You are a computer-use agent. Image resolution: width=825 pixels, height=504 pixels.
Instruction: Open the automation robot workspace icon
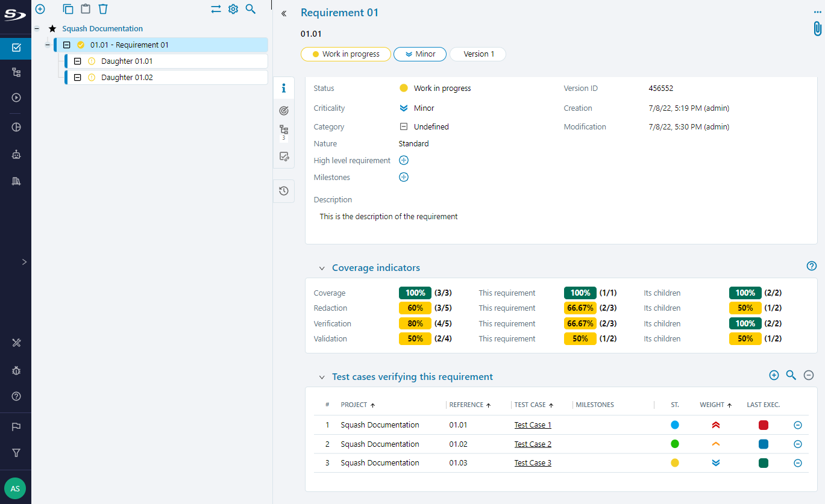pyautogui.click(x=16, y=154)
